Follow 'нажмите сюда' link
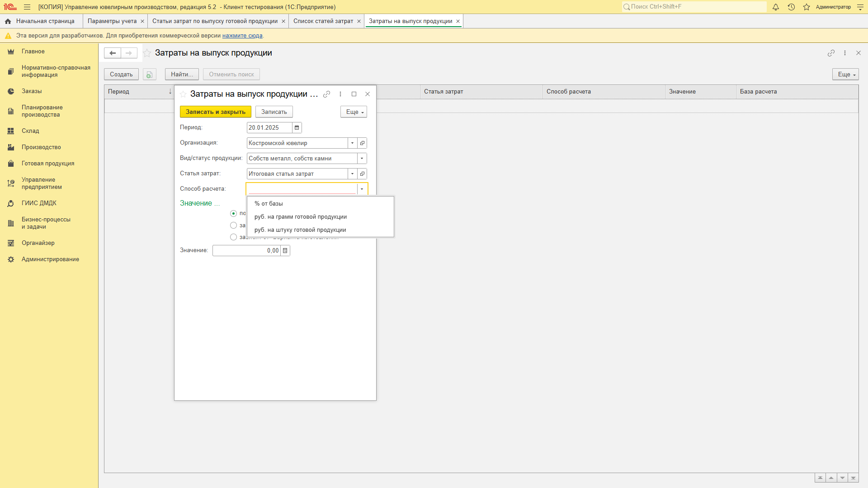This screenshot has width=868, height=488. 242,36
